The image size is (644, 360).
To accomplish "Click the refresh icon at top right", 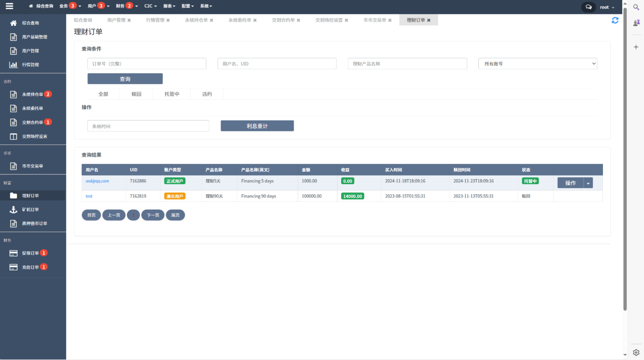I will 615,20.
